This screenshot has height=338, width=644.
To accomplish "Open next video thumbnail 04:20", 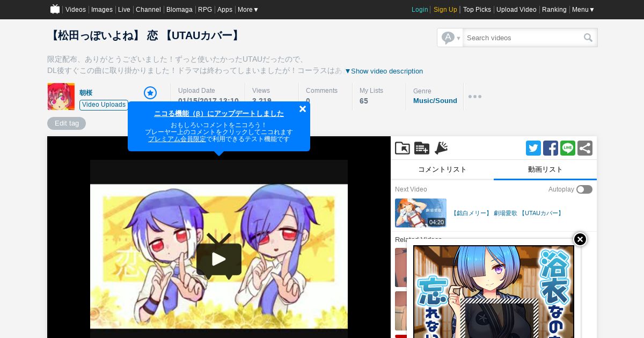I will pyautogui.click(x=421, y=213).
